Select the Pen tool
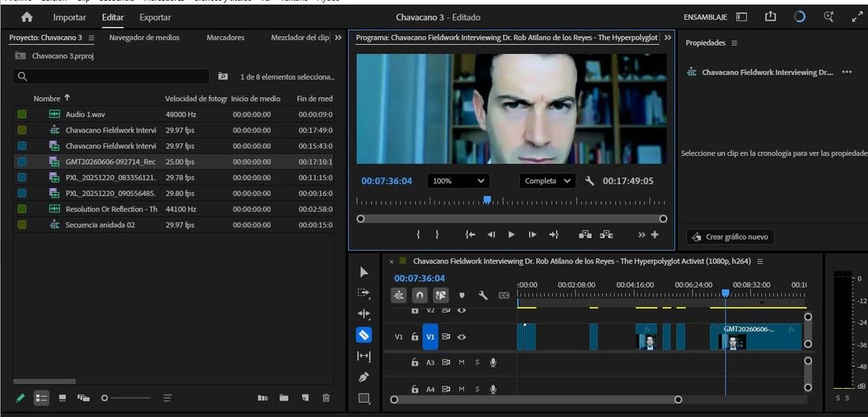This screenshot has width=868, height=417. pos(364,377)
